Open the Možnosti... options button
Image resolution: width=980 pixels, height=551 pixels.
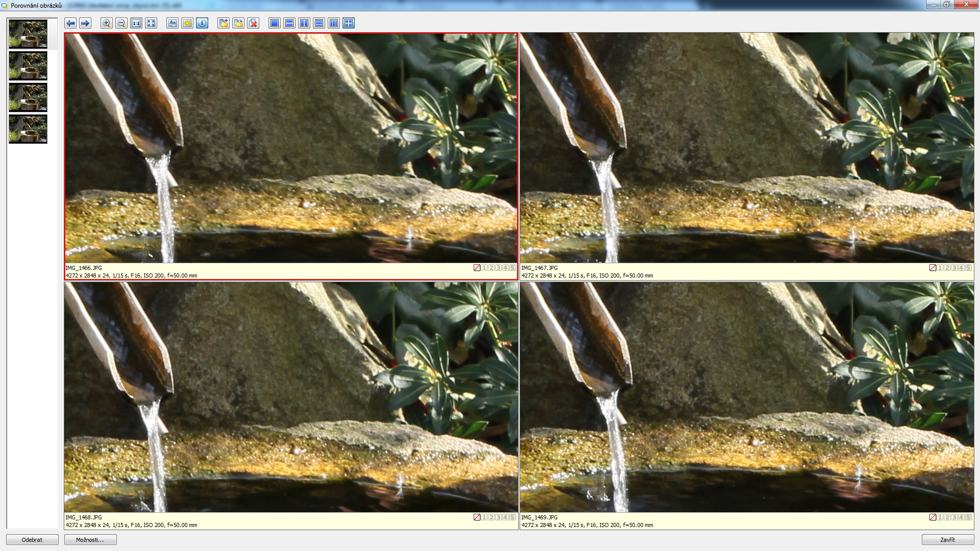pos(90,540)
